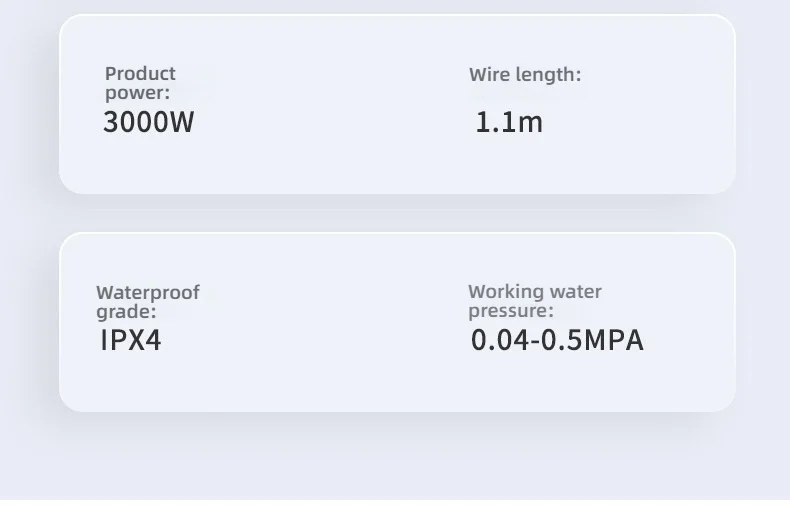Screen dimensions: 790x506
Task: Click the "pressure:" text above 0.04-0.5MPA
Action: tap(511, 310)
